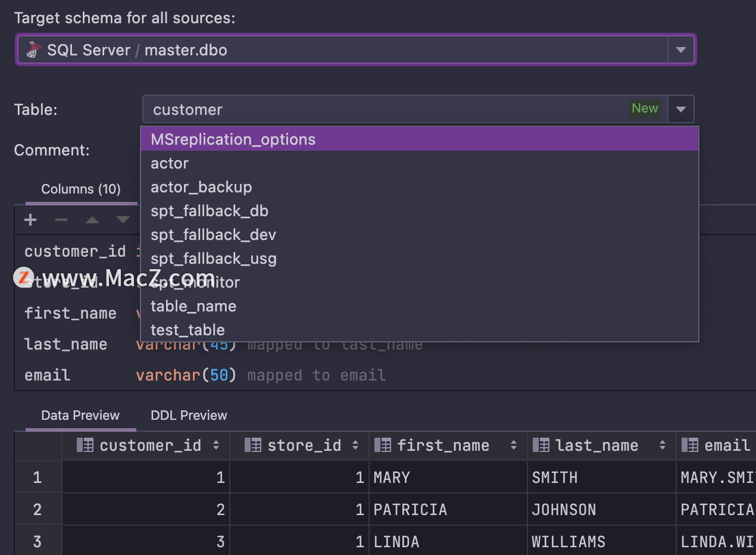
Task: Click the column icon beside store_id header
Action: (253, 445)
